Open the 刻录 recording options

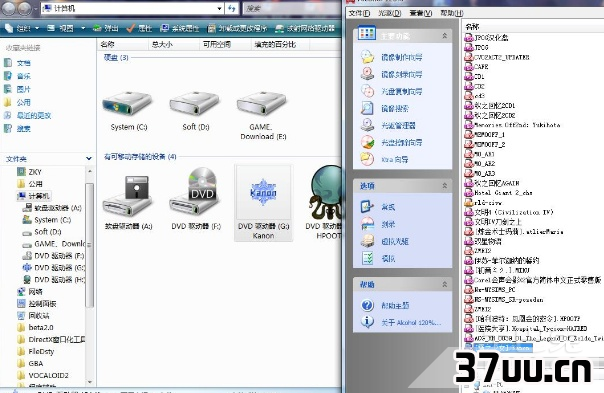tap(388, 224)
